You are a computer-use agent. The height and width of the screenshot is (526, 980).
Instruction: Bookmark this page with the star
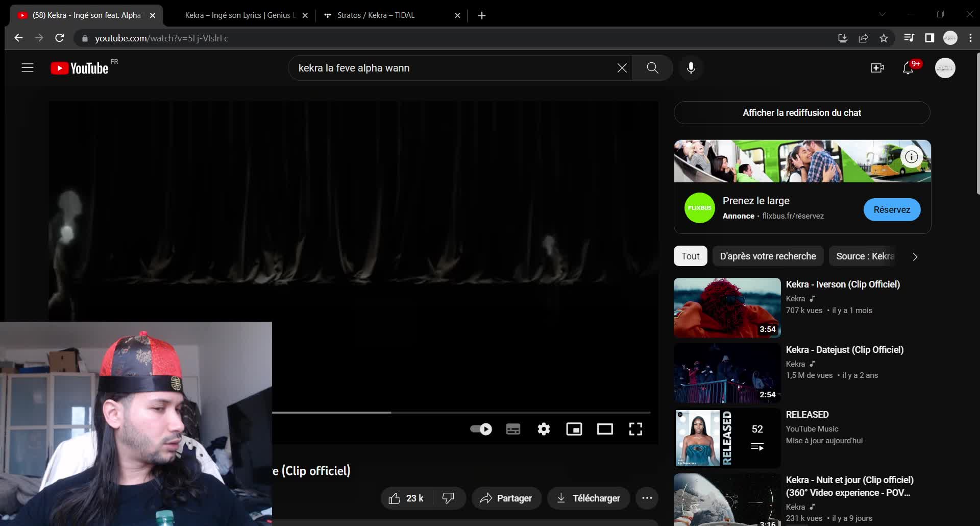[884, 38]
